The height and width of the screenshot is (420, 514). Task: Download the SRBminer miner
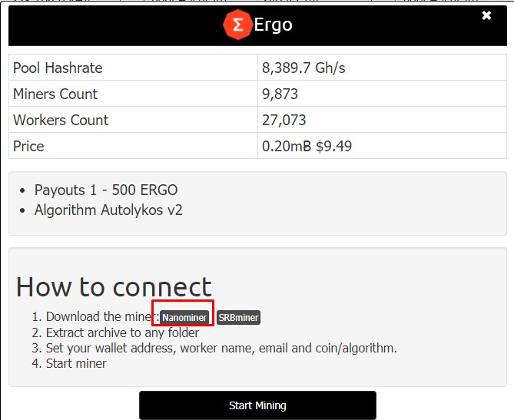click(x=238, y=317)
